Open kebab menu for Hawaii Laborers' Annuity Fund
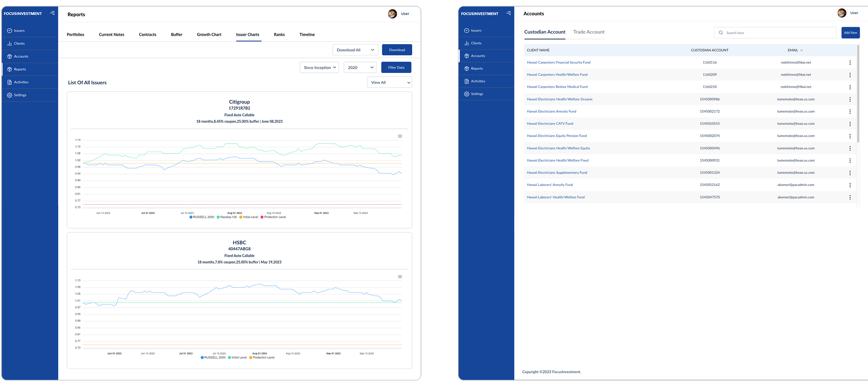 (x=850, y=185)
